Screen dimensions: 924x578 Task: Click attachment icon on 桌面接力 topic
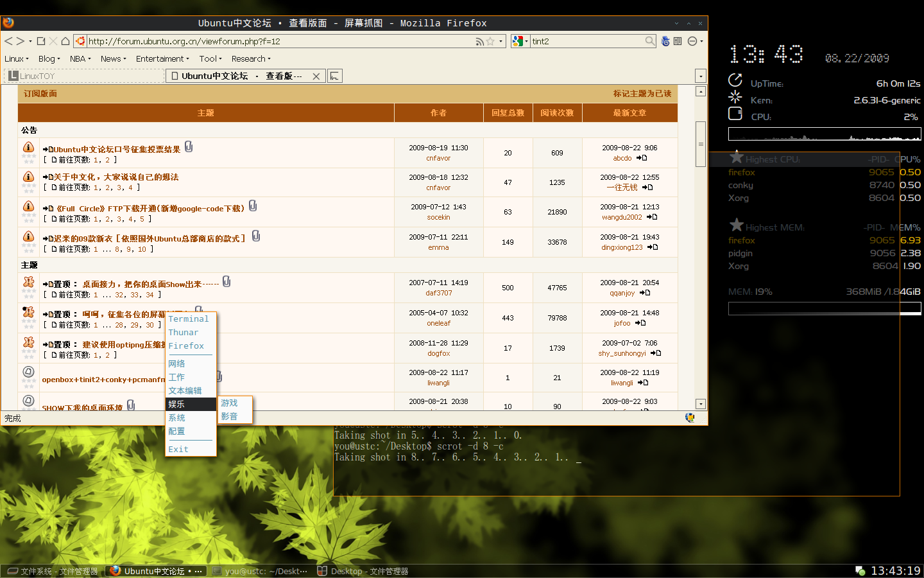click(x=227, y=281)
